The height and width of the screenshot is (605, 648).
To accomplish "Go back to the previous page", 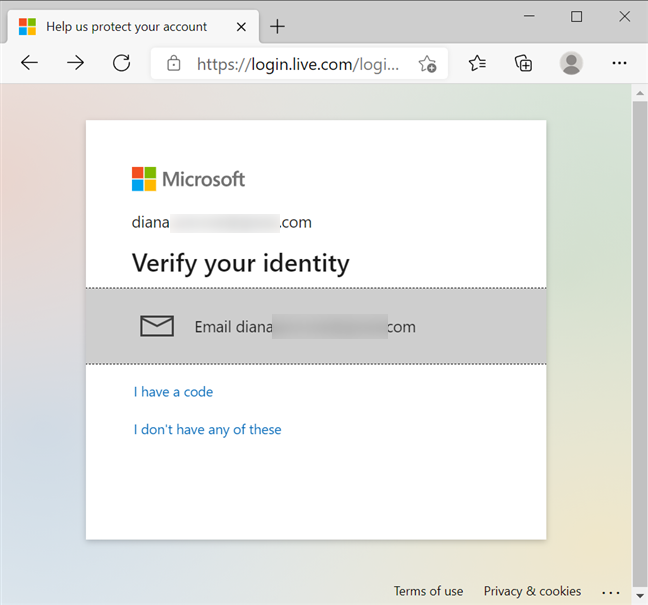I will (29, 63).
